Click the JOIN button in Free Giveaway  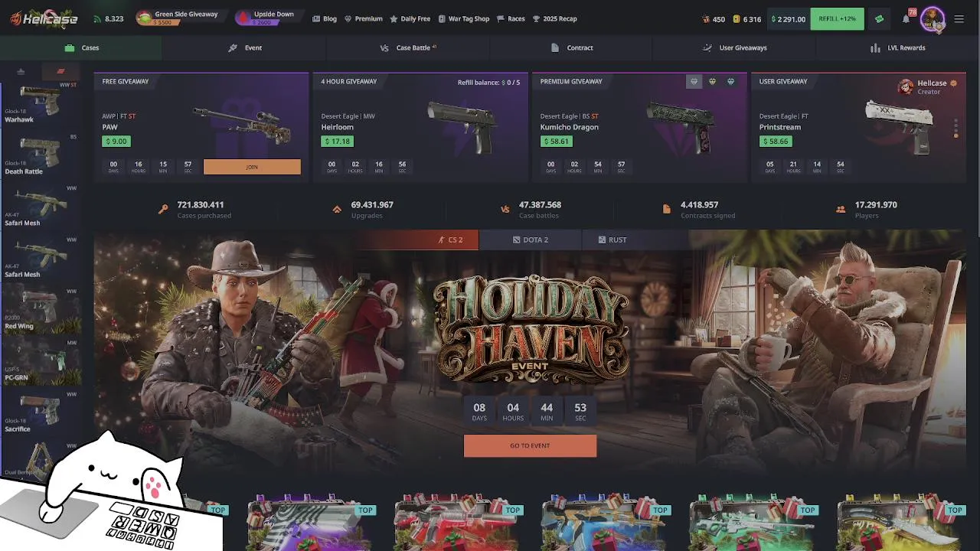click(x=252, y=167)
